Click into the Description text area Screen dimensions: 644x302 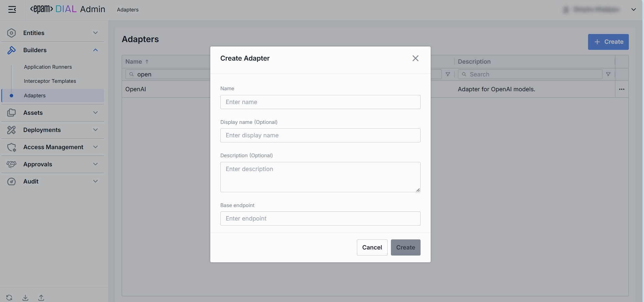[320, 177]
